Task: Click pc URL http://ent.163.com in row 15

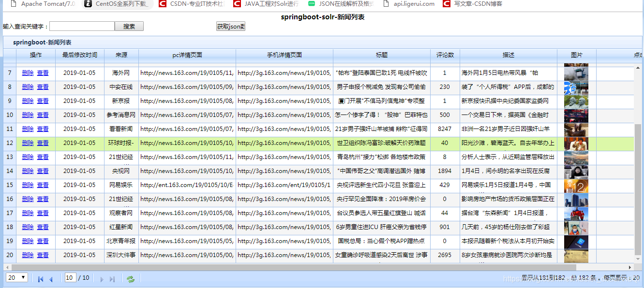Action: tap(187, 185)
